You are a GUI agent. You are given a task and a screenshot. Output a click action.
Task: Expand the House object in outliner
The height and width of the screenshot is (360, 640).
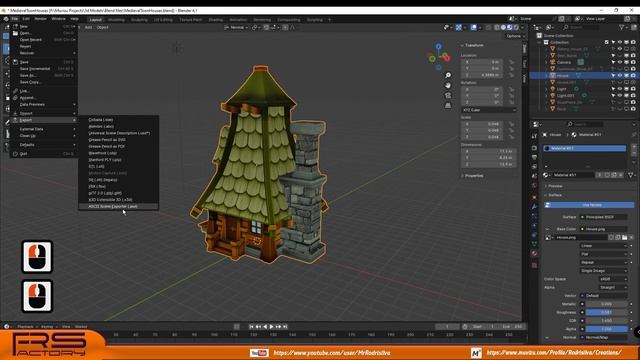[546, 76]
